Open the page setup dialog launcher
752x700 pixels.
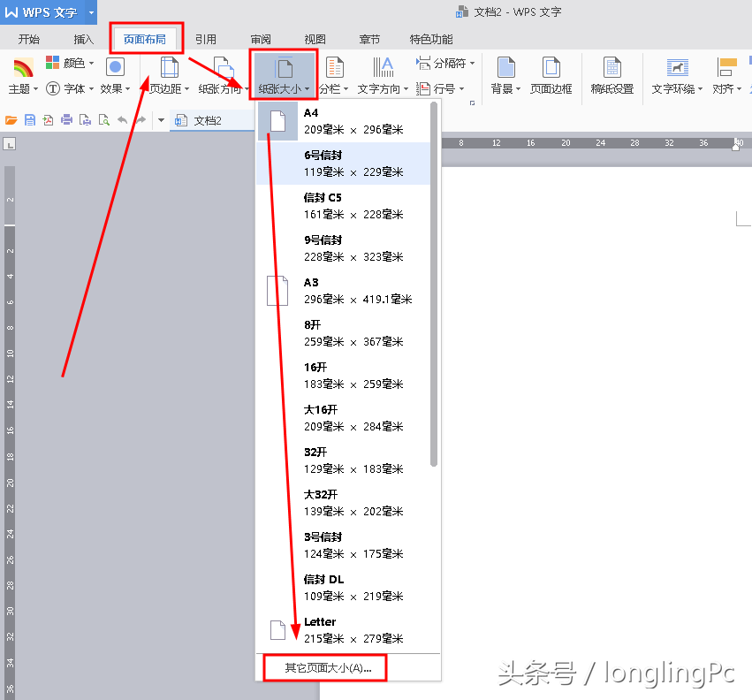coord(473,103)
